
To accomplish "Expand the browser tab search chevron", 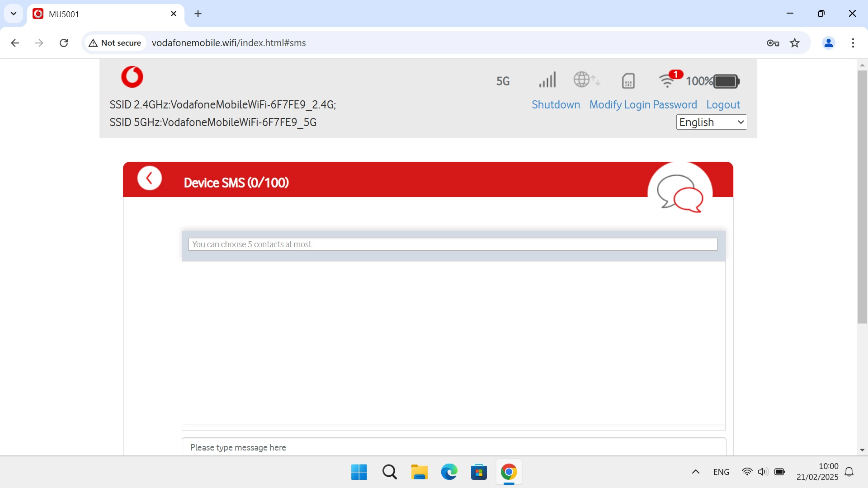I will [13, 14].
